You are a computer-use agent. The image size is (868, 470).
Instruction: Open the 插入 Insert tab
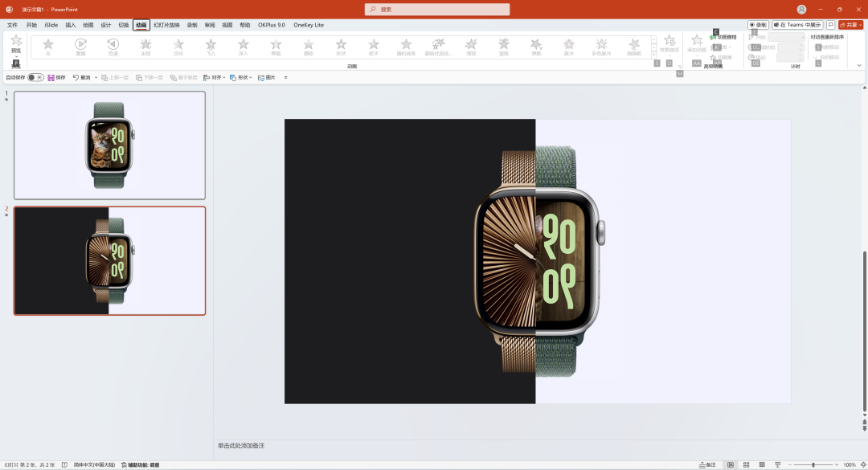(x=70, y=25)
